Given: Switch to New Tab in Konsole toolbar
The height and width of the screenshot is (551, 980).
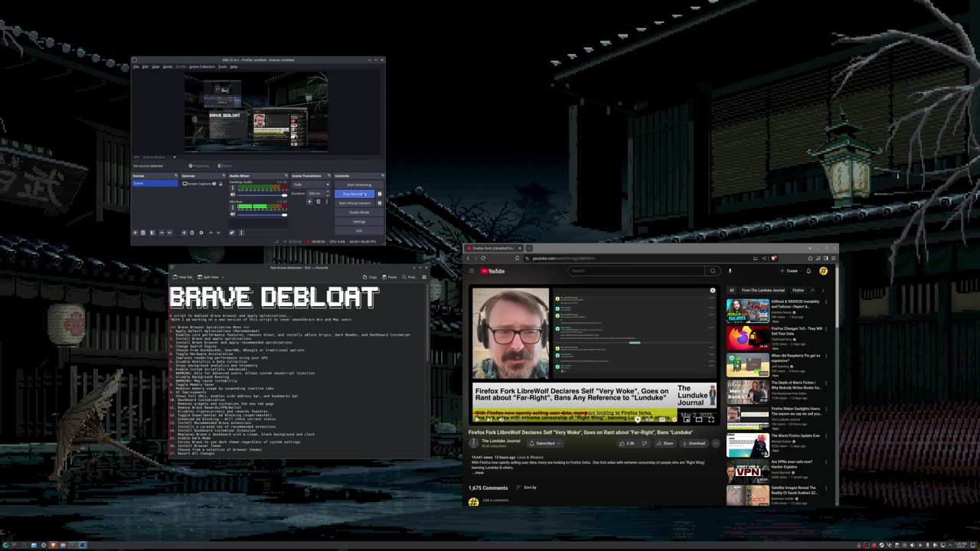Looking at the screenshot, I should click(x=184, y=277).
